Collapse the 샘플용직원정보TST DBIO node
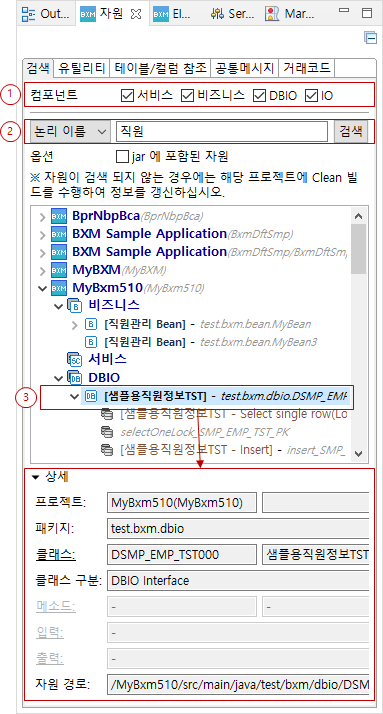383x714 pixels. tap(75, 397)
